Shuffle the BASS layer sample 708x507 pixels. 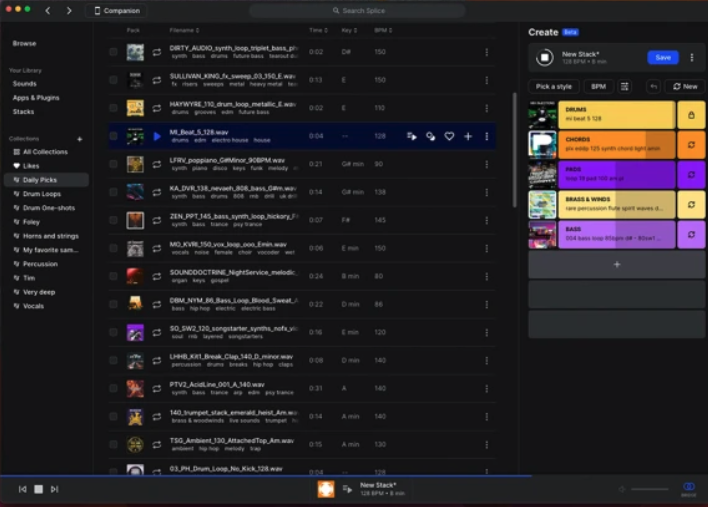click(691, 234)
